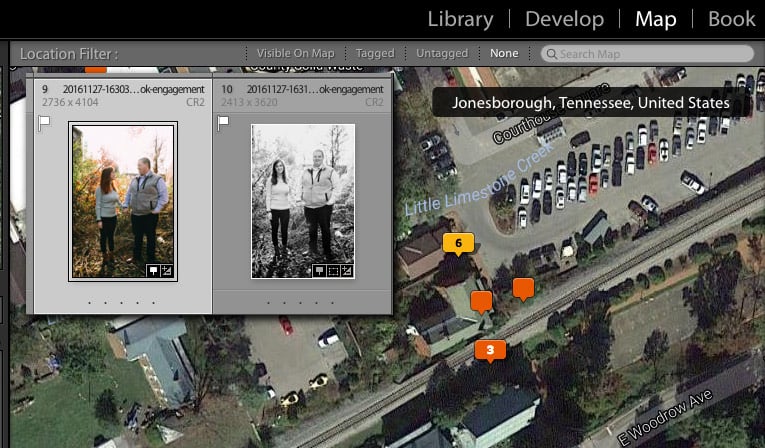This screenshot has height=448, width=765.
Task: Click the Jonesborough, Tennessee, United States overlay
Action: [x=590, y=102]
